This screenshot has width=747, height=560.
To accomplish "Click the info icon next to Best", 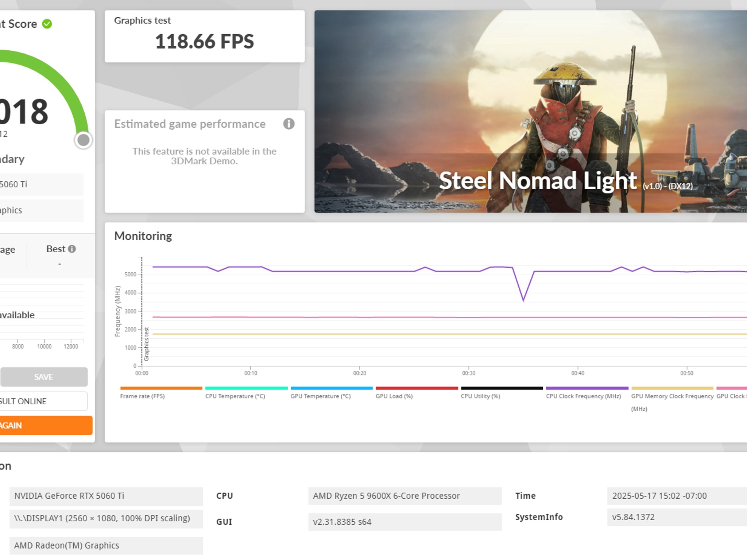I will pyautogui.click(x=72, y=249).
